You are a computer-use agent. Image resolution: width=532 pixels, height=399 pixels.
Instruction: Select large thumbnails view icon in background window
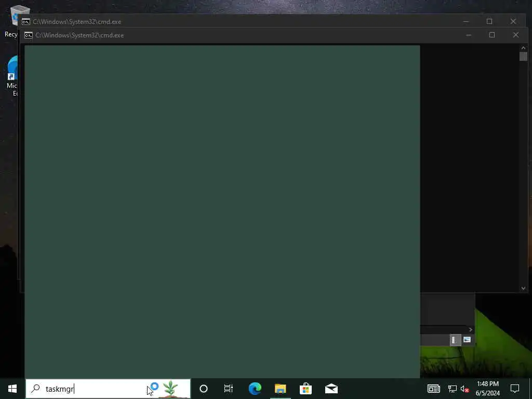(x=467, y=340)
